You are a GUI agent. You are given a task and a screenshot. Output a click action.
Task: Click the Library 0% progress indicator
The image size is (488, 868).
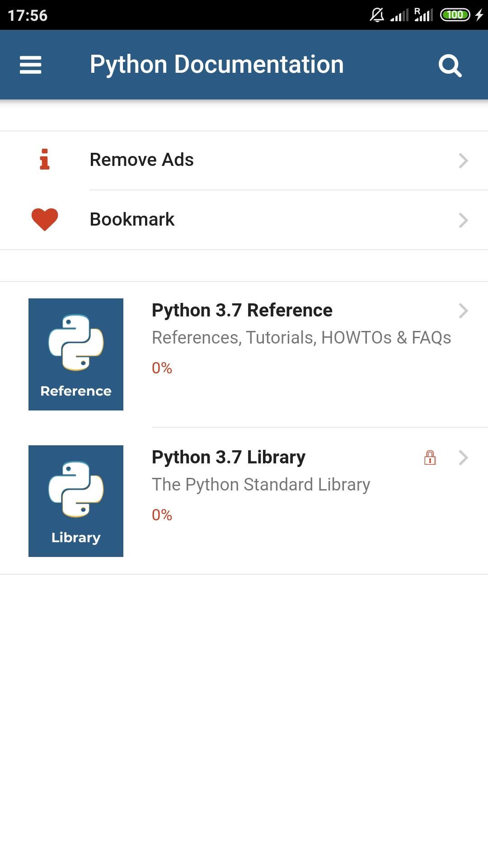pos(162,515)
